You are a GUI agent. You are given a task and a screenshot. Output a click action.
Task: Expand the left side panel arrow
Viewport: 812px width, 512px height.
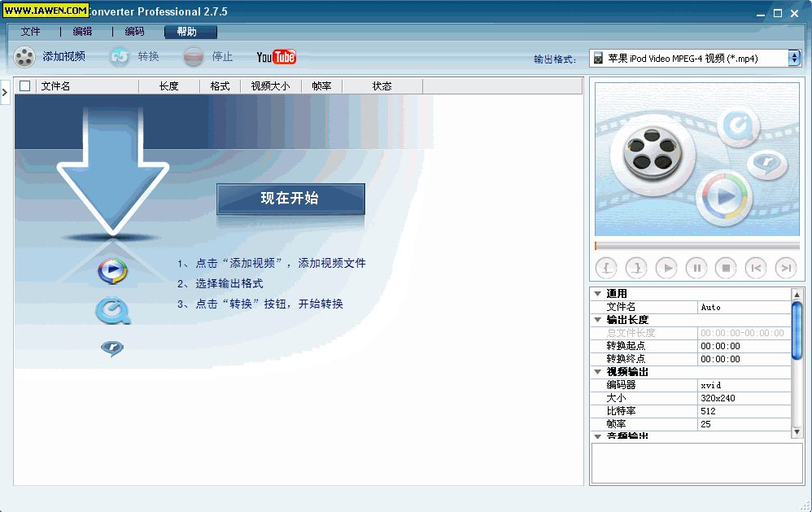5,92
